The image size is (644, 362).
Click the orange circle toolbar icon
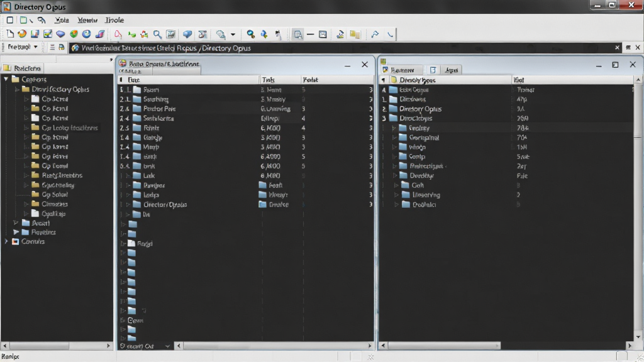coord(22,34)
